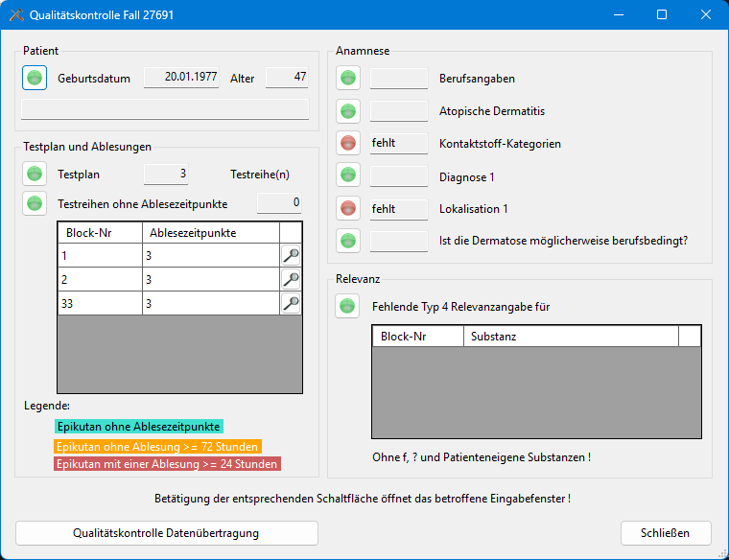The image size is (729, 560).
Task: Click the orange legend swatch for 72 Stunden
Action: tap(157, 447)
